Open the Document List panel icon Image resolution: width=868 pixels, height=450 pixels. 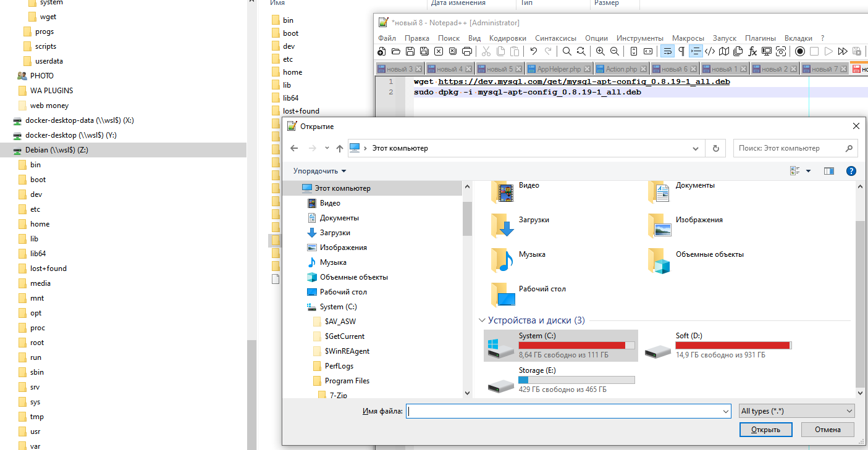(738, 51)
